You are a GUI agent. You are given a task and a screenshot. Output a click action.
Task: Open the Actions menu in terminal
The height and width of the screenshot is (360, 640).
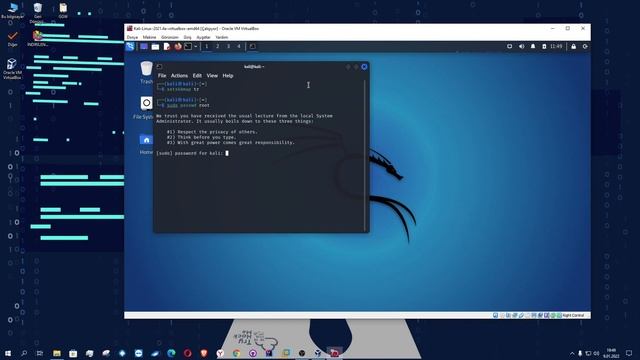coord(179,76)
